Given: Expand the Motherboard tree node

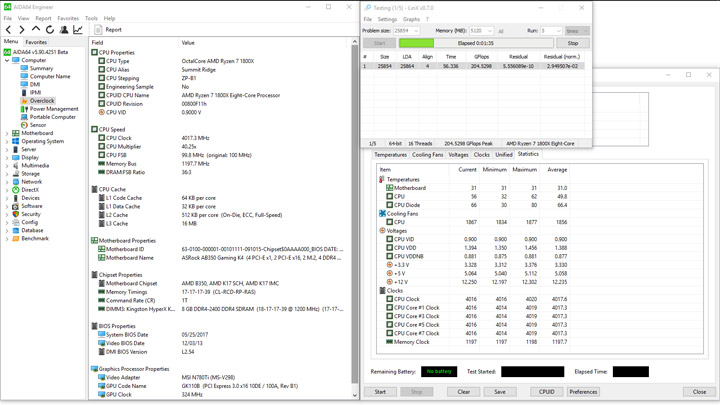Looking at the screenshot, I should coord(7,133).
